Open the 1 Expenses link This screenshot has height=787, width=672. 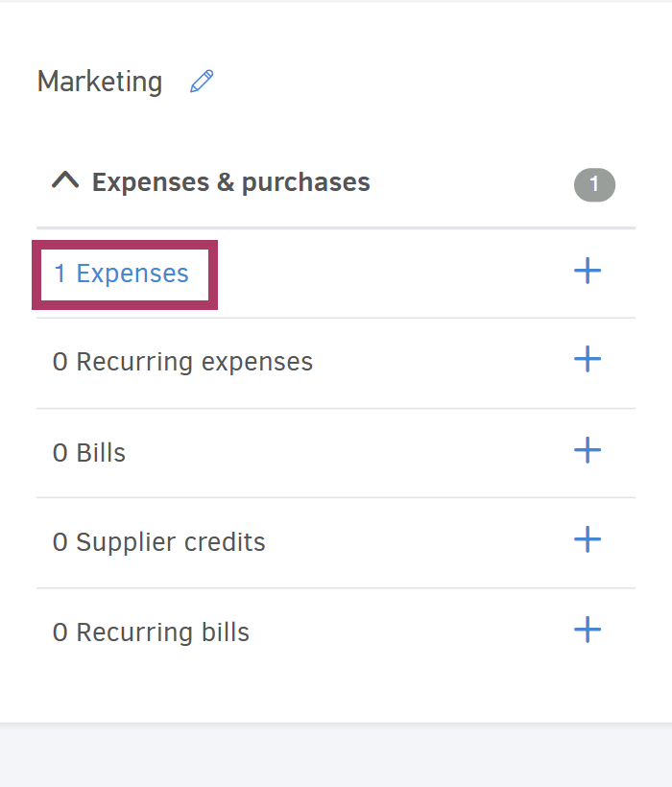(121, 274)
